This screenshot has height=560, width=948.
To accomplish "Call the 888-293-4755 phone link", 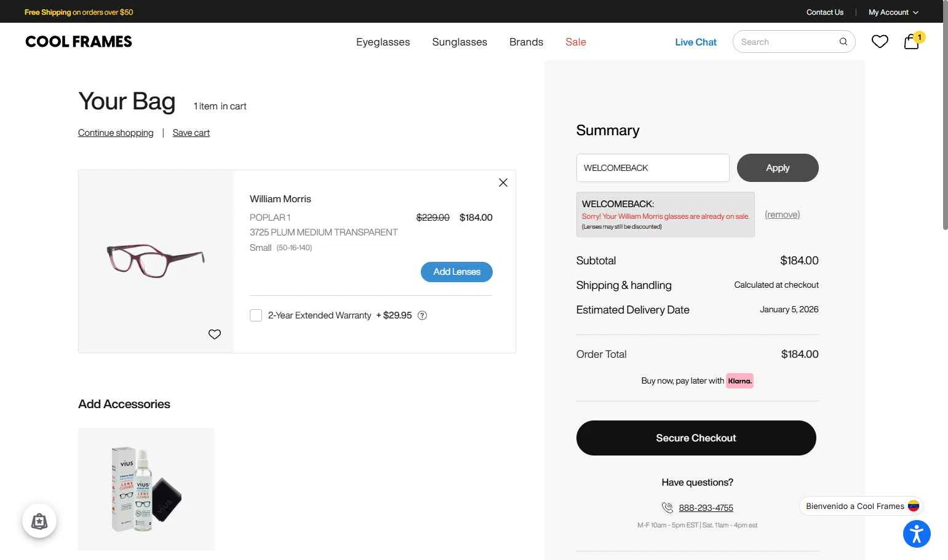I will (x=706, y=508).
